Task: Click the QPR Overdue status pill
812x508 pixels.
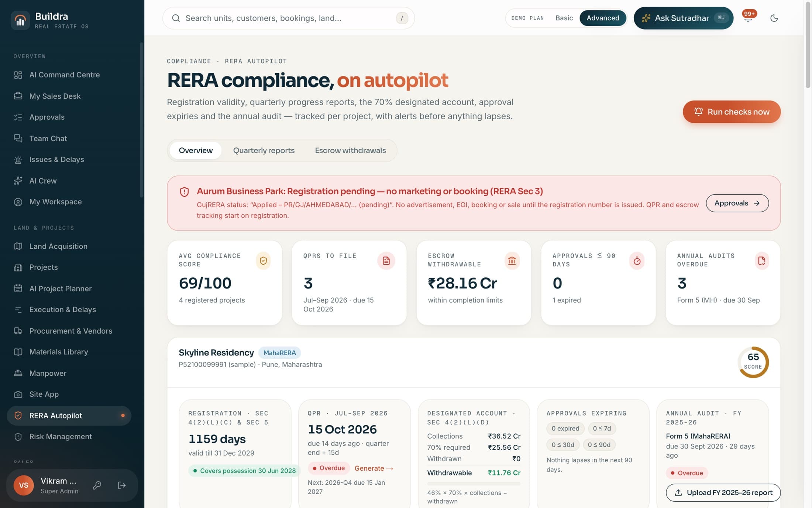Action: [328, 468]
